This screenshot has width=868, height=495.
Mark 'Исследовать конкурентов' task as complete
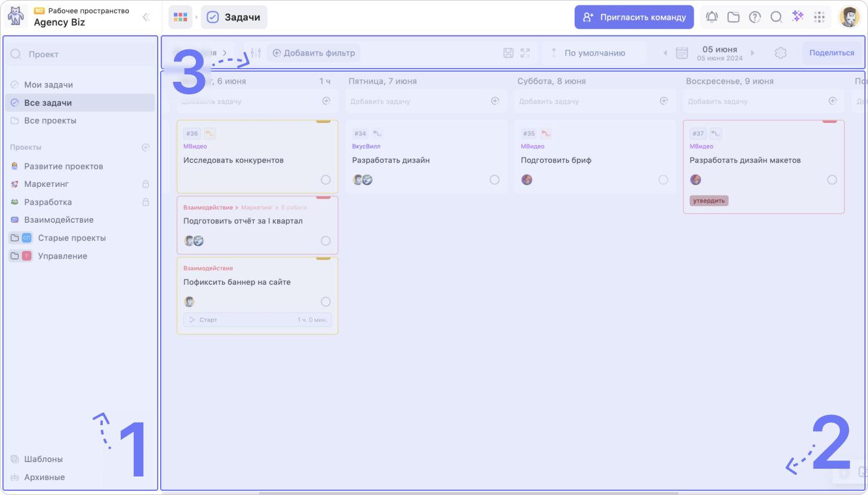pyautogui.click(x=326, y=180)
